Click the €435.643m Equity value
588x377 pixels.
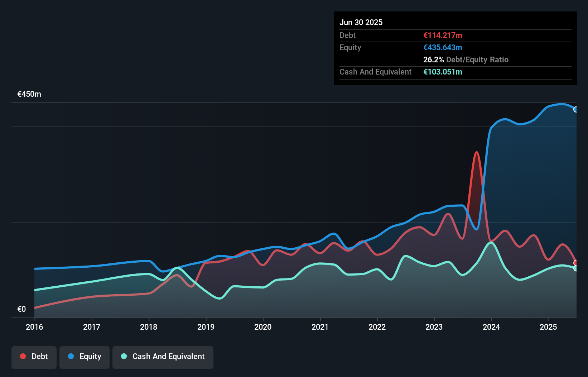coord(443,48)
